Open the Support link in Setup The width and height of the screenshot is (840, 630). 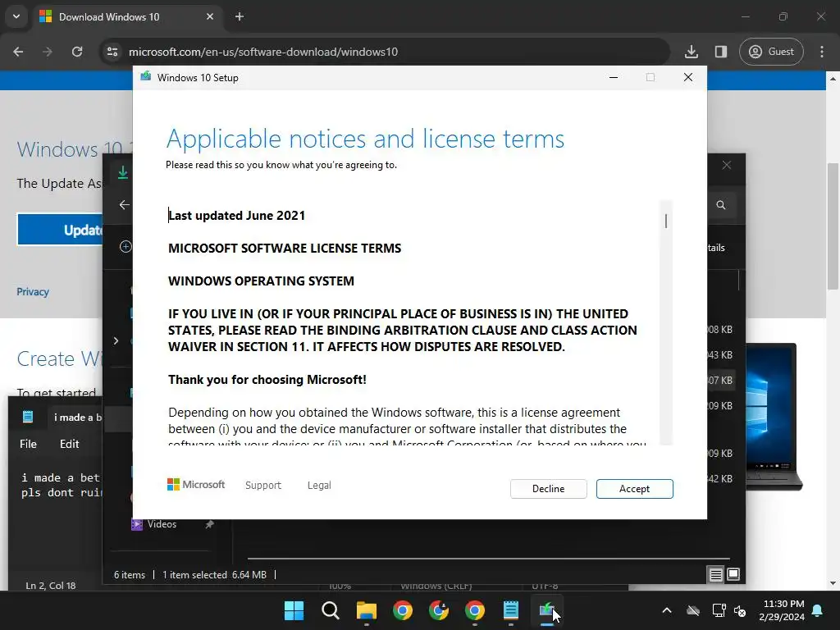[x=263, y=485]
